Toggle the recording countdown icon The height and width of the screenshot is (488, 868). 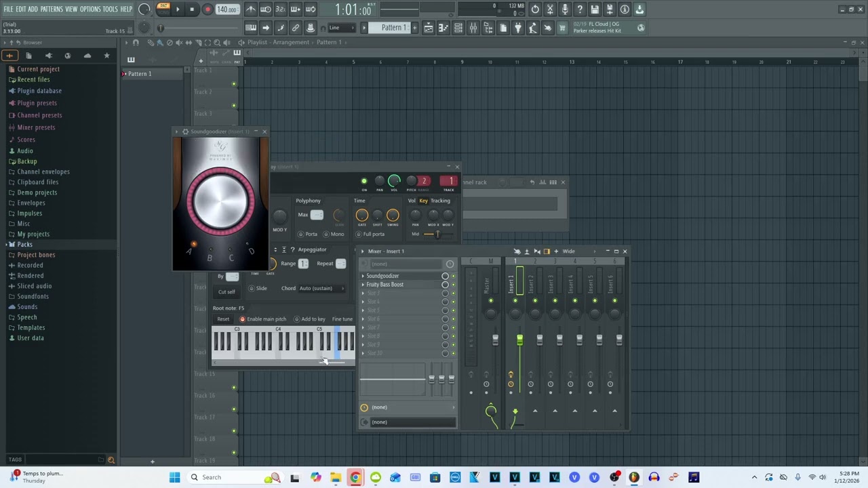click(x=281, y=9)
